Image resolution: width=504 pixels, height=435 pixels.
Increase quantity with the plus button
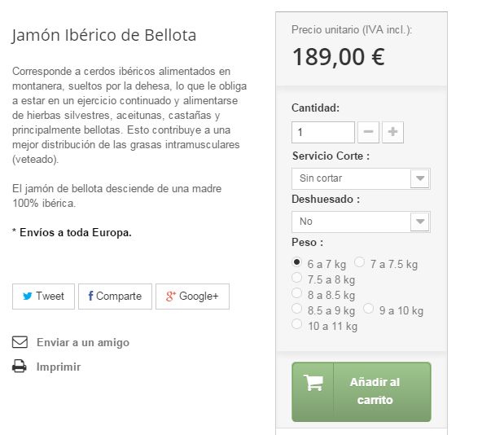[392, 132]
